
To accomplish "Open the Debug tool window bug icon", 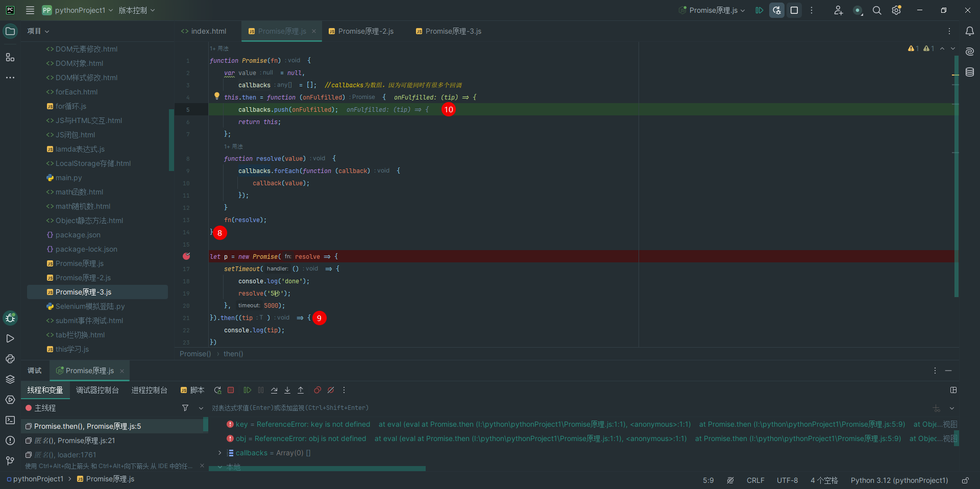I will click(10, 318).
